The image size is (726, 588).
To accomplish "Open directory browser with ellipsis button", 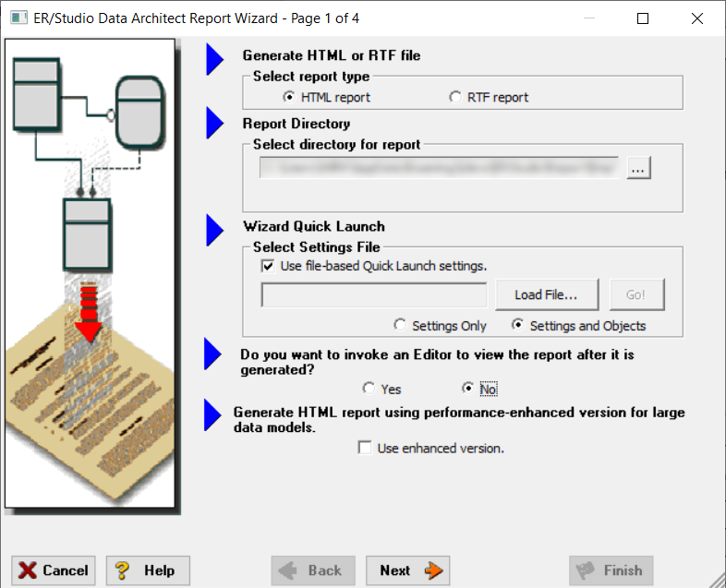I will coord(638,167).
